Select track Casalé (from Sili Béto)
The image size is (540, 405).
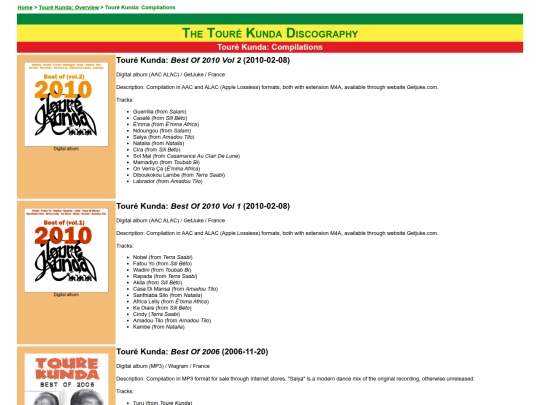(160, 118)
